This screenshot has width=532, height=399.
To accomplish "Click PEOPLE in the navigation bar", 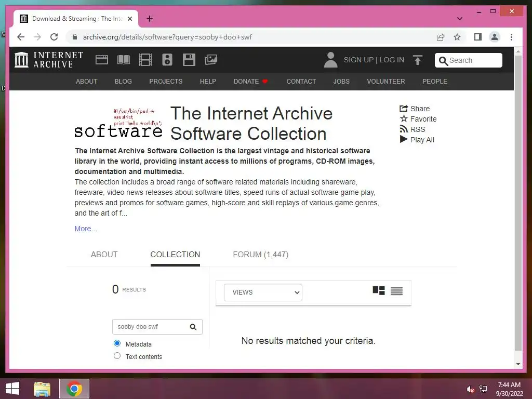I will 435,82.
